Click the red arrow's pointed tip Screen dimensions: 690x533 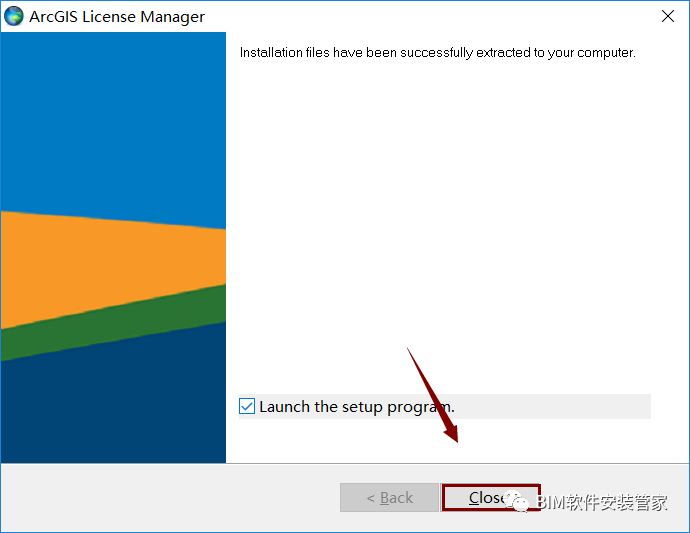point(456,440)
